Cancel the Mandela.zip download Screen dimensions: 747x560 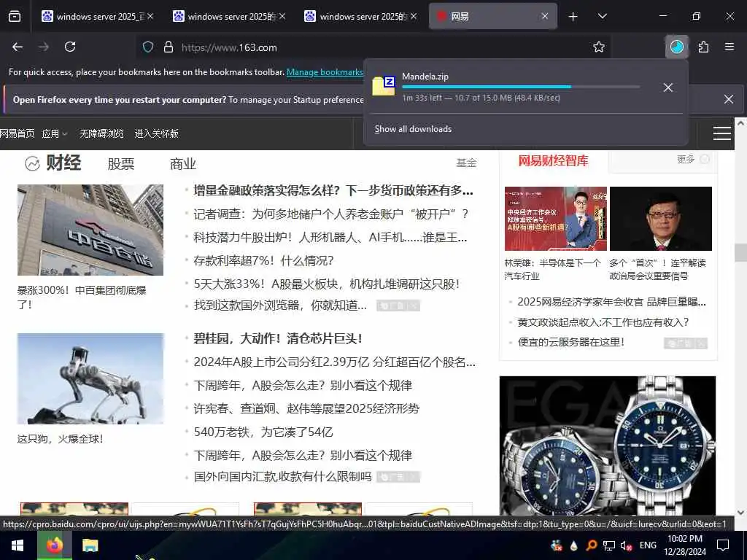pos(668,87)
